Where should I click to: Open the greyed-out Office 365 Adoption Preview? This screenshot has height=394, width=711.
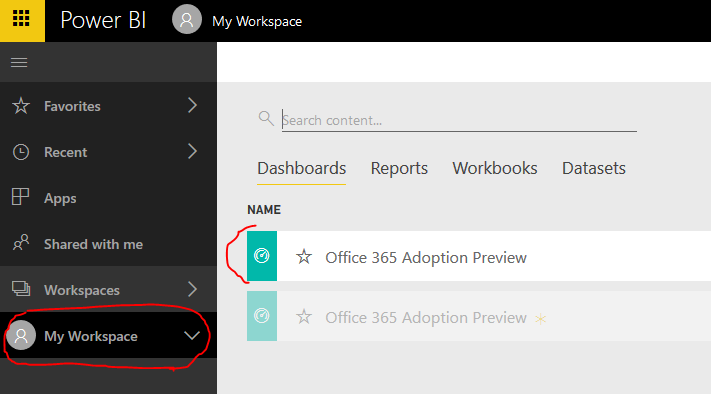coord(426,317)
